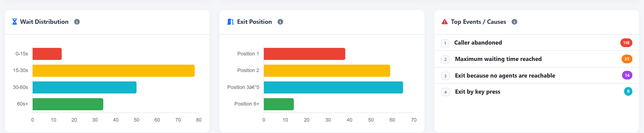Click the Position 2 axis label
Image resolution: width=644 pixels, height=133 pixels.
[248, 70]
